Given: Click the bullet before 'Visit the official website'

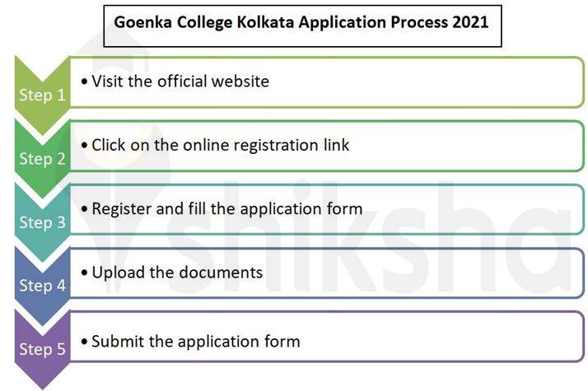Looking at the screenshot, I should coord(85,81).
